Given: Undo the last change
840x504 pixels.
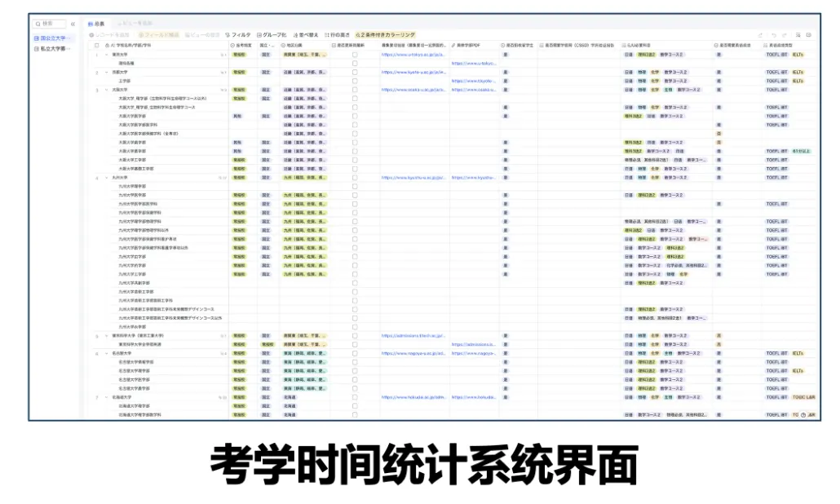Looking at the screenshot, I should [775, 35].
